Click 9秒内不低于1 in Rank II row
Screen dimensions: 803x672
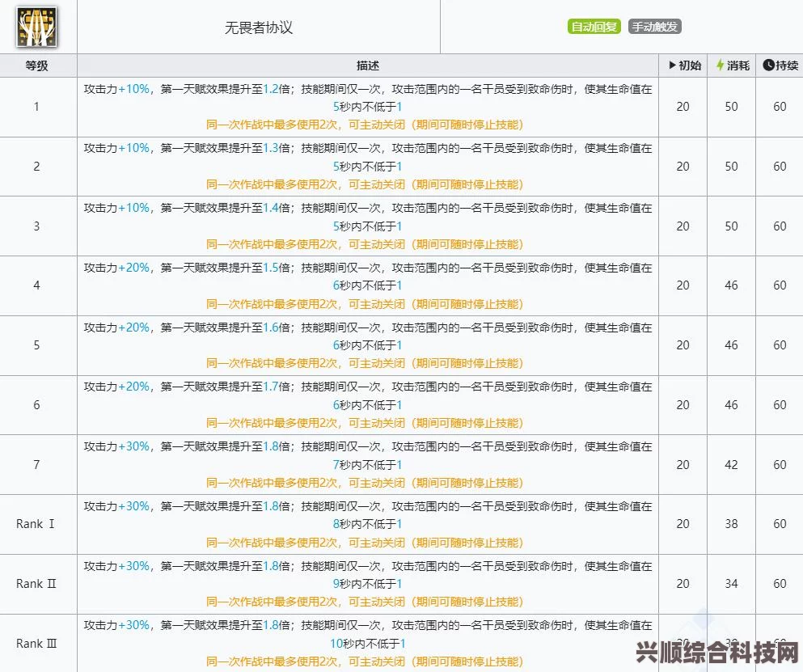pos(368,584)
